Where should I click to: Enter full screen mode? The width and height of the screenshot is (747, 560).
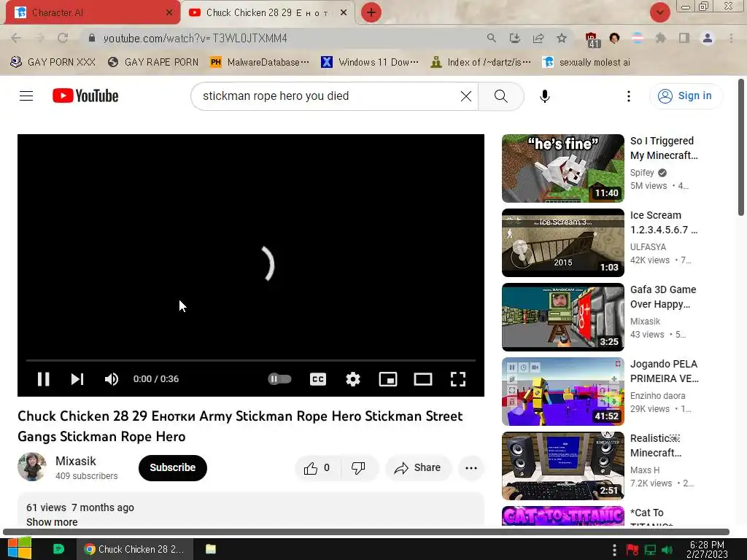point(458,379)
